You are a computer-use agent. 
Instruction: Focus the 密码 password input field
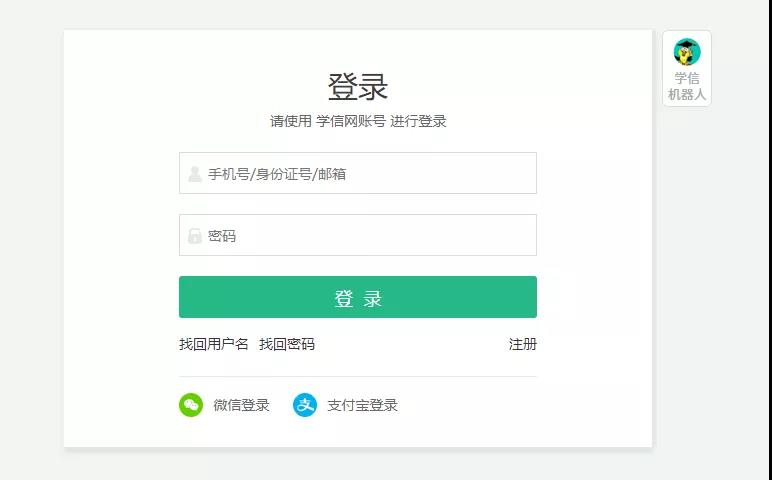coord(370,236)
